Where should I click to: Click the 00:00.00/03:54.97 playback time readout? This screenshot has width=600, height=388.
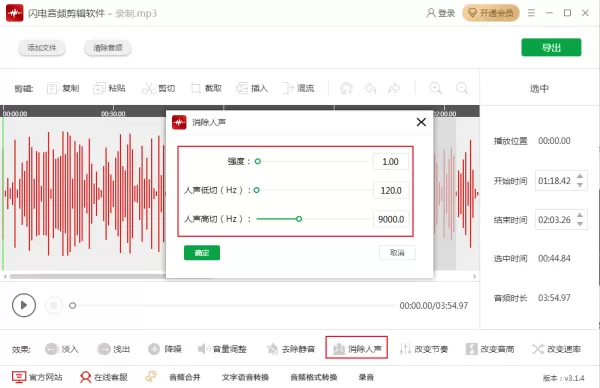coord(434,306)
